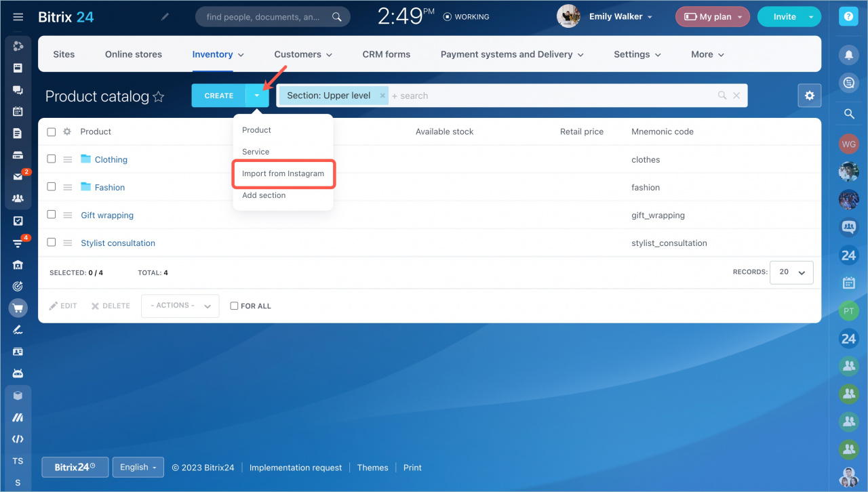Expand the Customers menu

303,54
